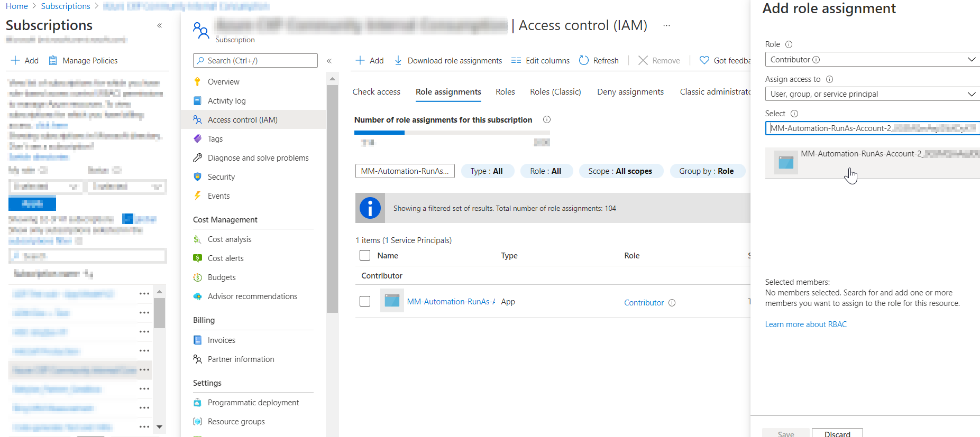Click the Role info icon

[x=789, y=44]
